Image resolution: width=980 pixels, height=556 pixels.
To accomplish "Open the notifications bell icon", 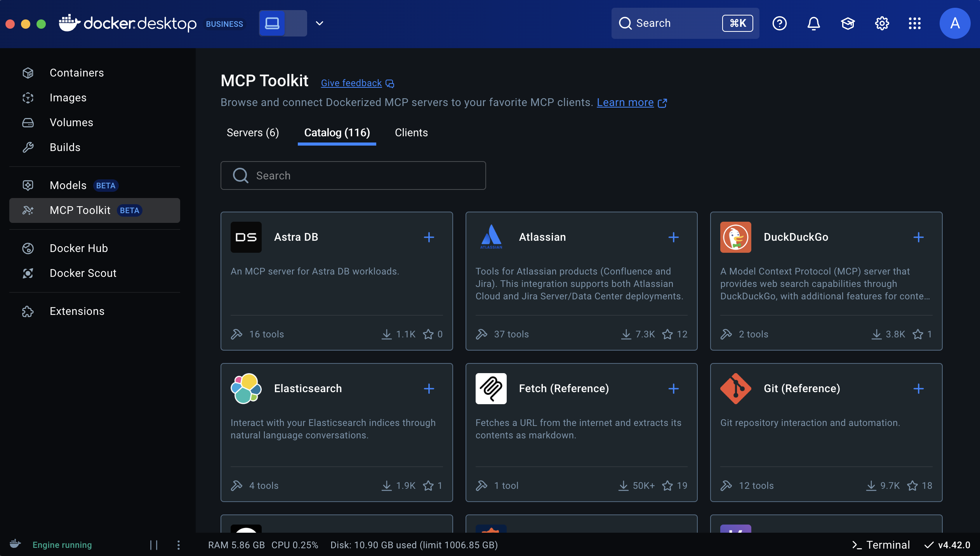I will click(x=813, y=23).
